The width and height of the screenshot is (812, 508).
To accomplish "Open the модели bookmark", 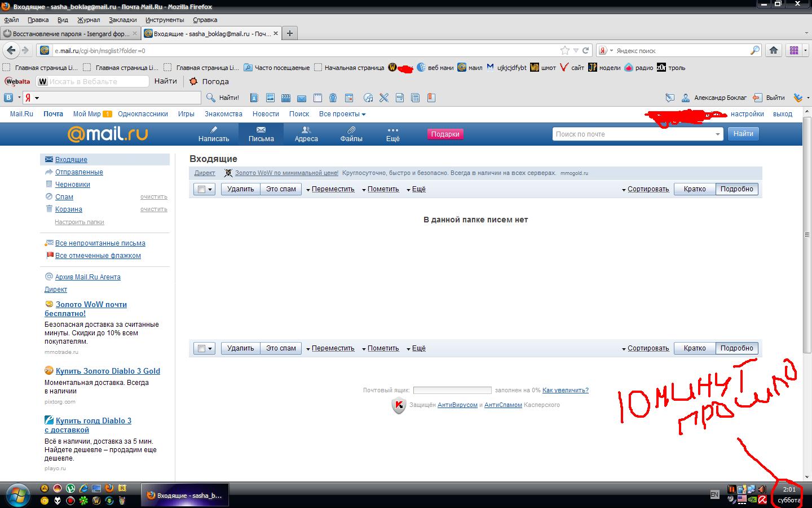I will 604,68.
